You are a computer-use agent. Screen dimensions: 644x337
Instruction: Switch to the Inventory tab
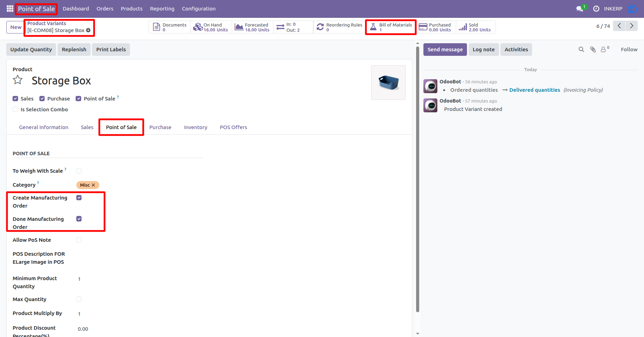click(x=195, y=127)
